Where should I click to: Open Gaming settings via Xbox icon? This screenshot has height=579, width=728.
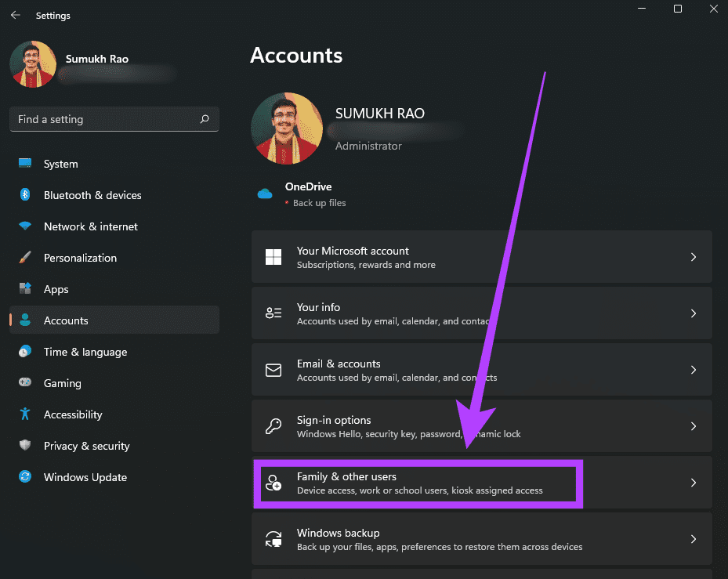click(x=24, y=383)
